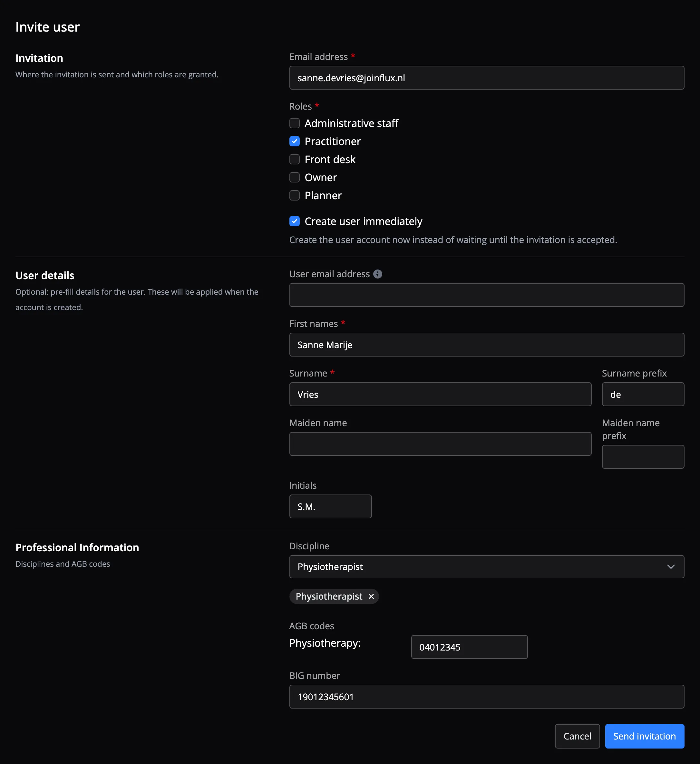Uncheck the Practitioner role
Viewport: 700px width, 764px height.
tap(294, 141)
